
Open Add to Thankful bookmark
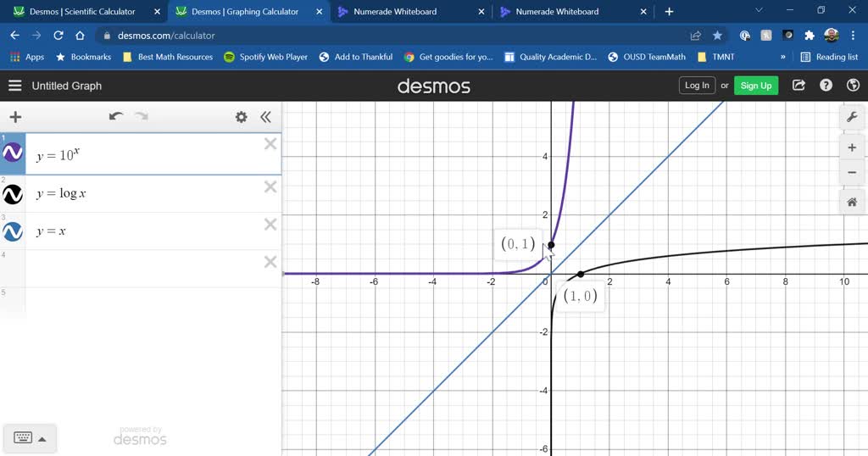click(x=356, y=57)
